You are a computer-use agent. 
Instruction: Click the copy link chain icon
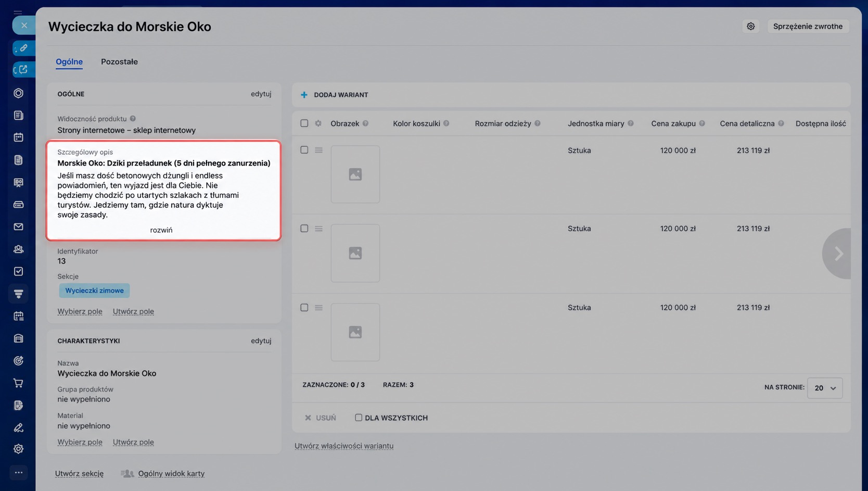[24, 48]
